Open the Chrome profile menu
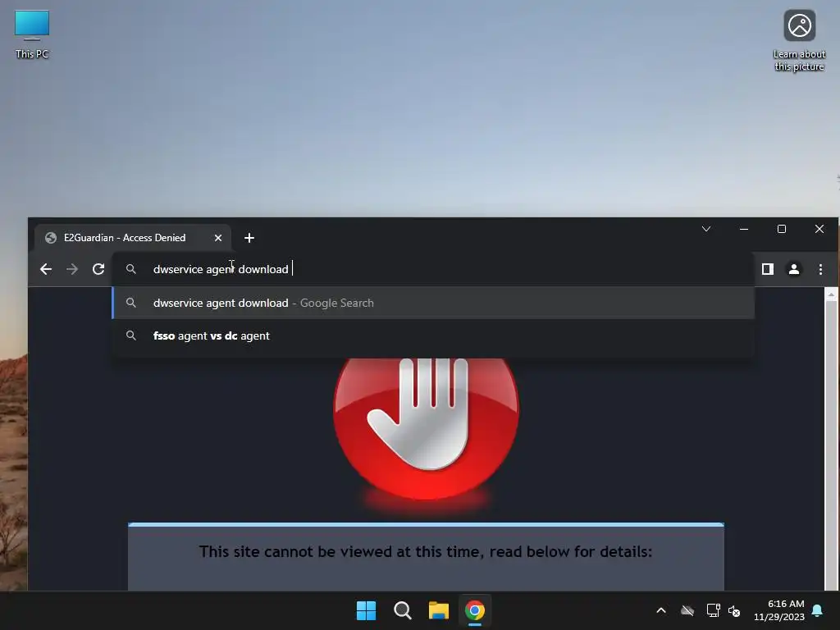The image size is (840, 630). point(794,269)
